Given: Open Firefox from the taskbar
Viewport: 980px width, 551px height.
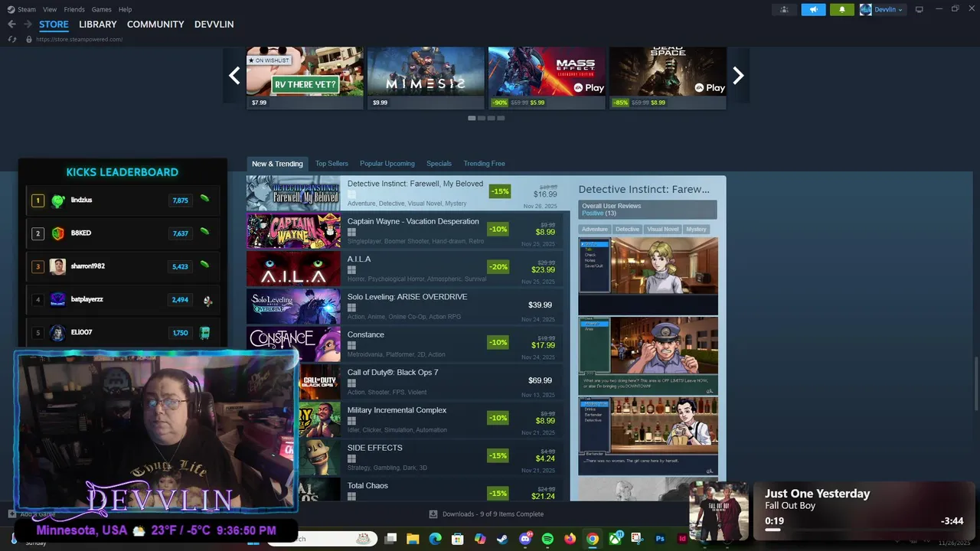Looking at the screenshot, I should 570,539.
